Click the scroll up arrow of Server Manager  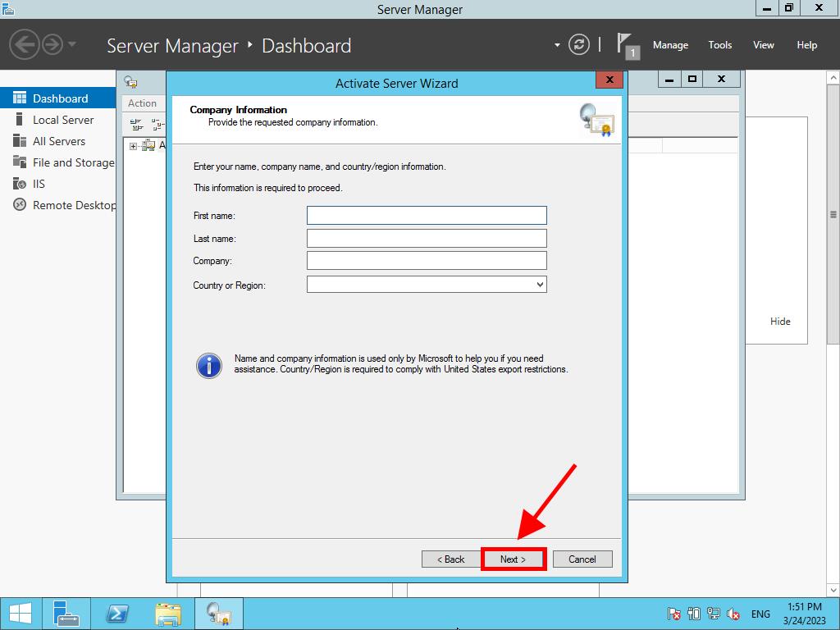click(x=833, y=78)
